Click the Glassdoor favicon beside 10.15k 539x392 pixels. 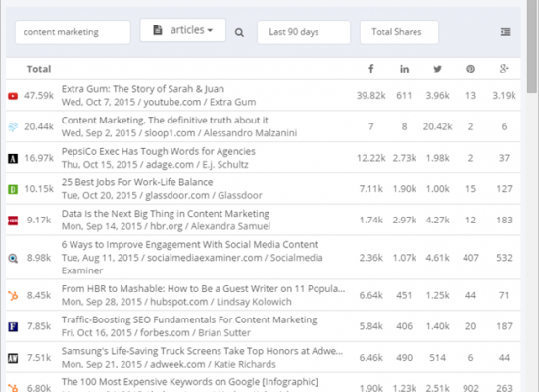point(13,189)
